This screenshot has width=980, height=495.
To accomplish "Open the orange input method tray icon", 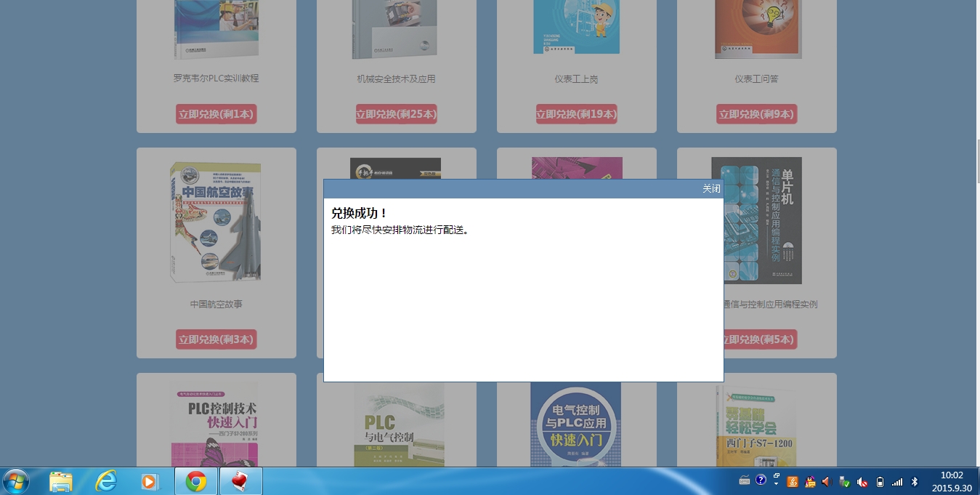I will tap(793, 481).
